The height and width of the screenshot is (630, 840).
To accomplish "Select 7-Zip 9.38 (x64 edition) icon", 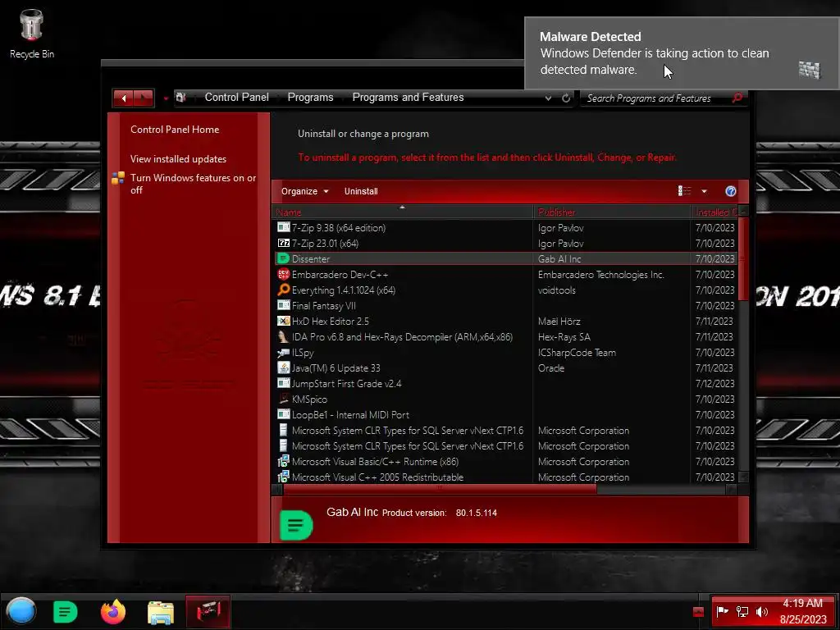I will pos(283,227).
